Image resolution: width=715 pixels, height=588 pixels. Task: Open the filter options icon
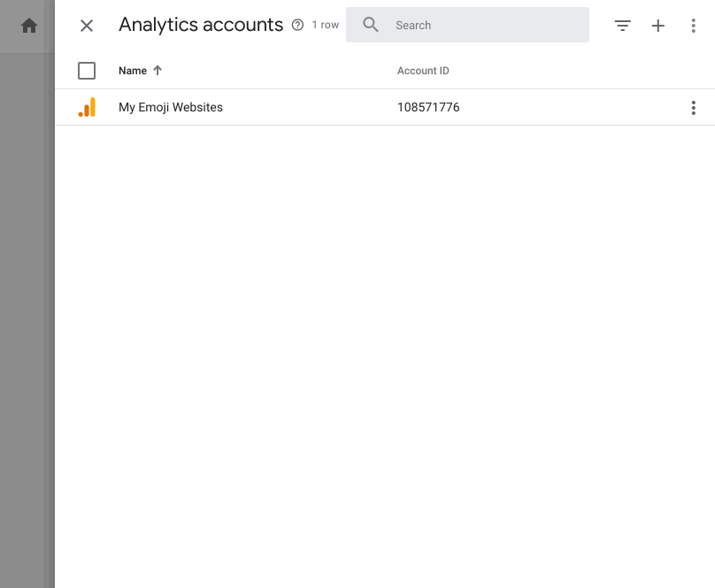click(623, 26)
